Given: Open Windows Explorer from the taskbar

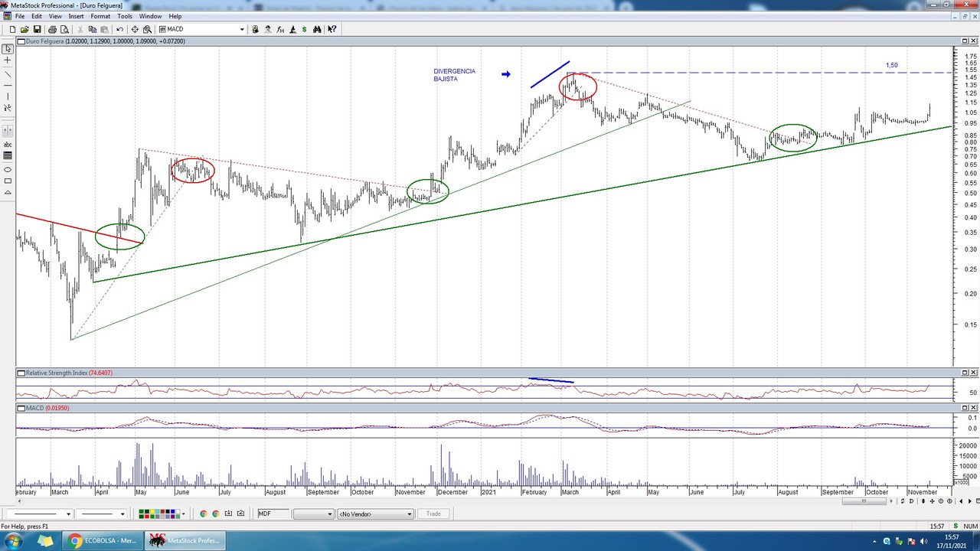Looking at the screenshot, I should pos(45,541).
